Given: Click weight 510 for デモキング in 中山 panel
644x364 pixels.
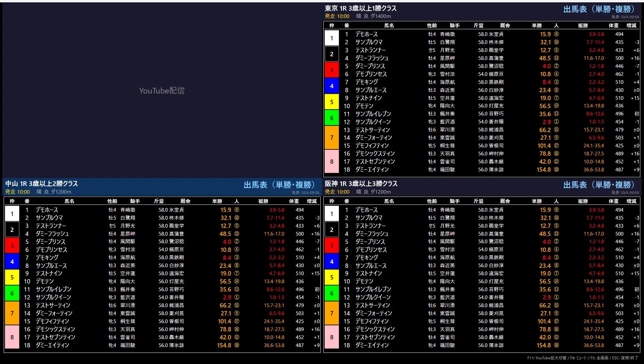Looking at the screenshot, I should (x=300, y=258).
